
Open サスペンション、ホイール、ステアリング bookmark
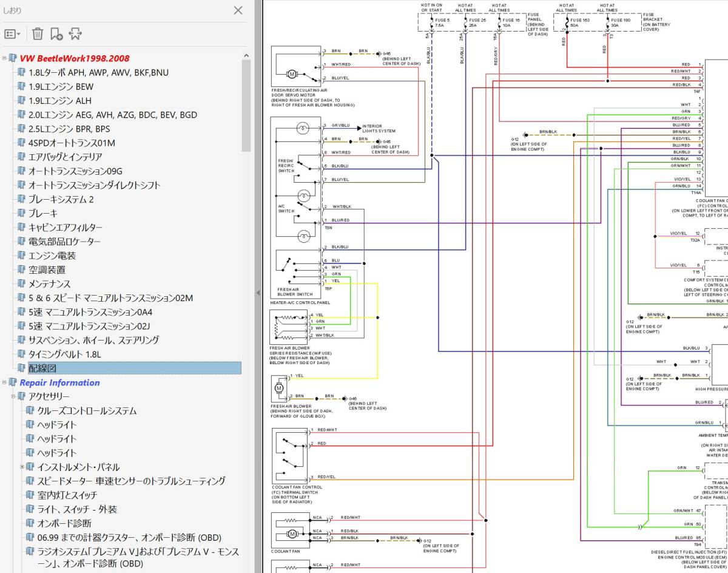(93, 340)
